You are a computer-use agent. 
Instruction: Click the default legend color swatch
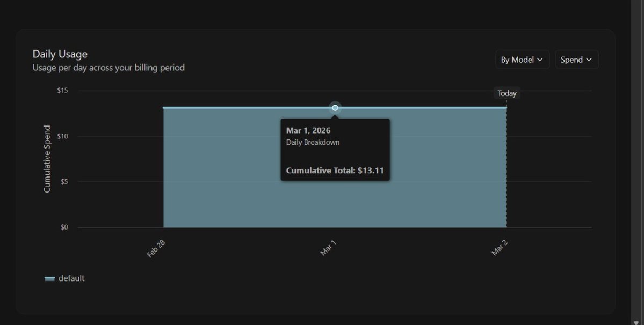(50, 279)
